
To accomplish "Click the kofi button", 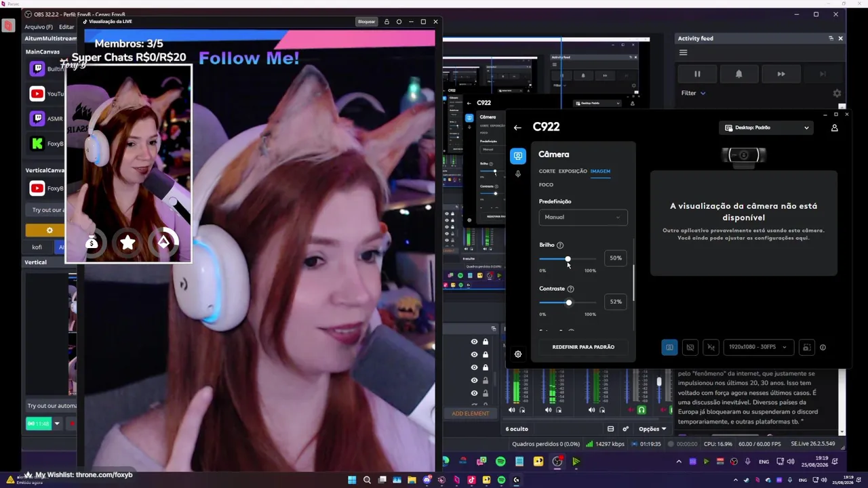I will point(37,247).
